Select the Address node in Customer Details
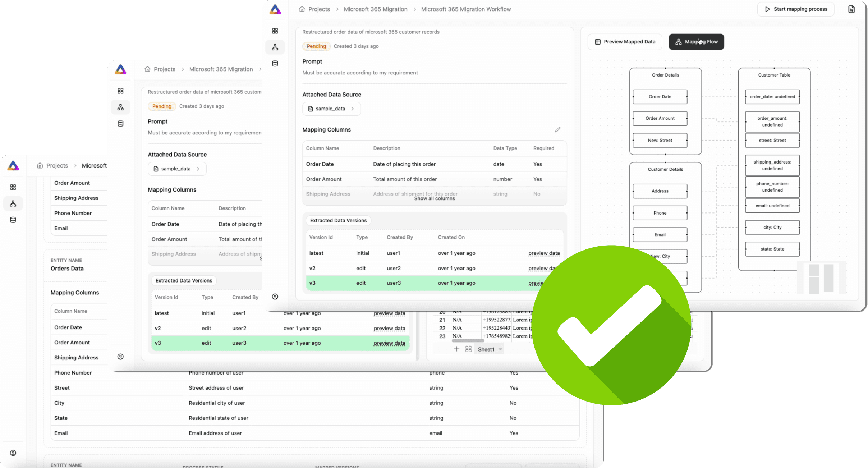The width and height of the screenshot is (868, 468). [x=660, y=191]
